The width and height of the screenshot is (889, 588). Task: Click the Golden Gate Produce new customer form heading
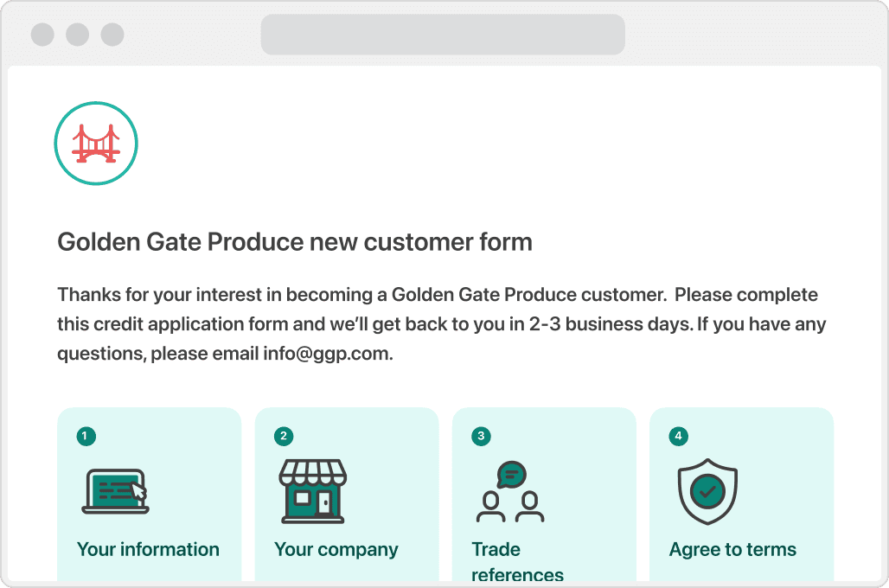tap(295, 242)
